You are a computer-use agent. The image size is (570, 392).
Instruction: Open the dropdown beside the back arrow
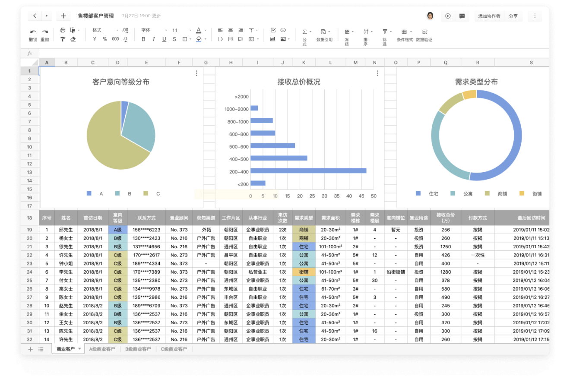pos(47,16)
